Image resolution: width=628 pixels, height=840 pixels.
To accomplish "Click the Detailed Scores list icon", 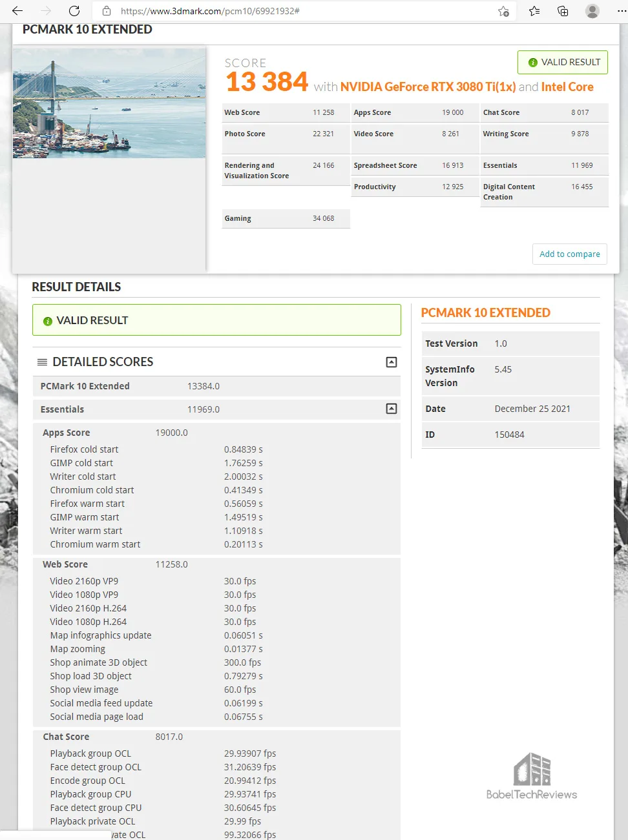I will pyautogui.click(x=42, y=362).
